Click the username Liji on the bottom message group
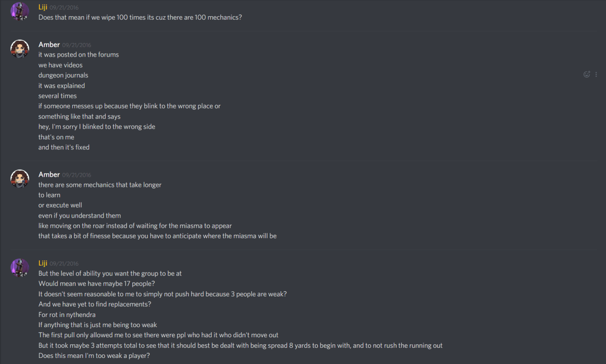Screen dimensions: 606x364 click(43, 263)
